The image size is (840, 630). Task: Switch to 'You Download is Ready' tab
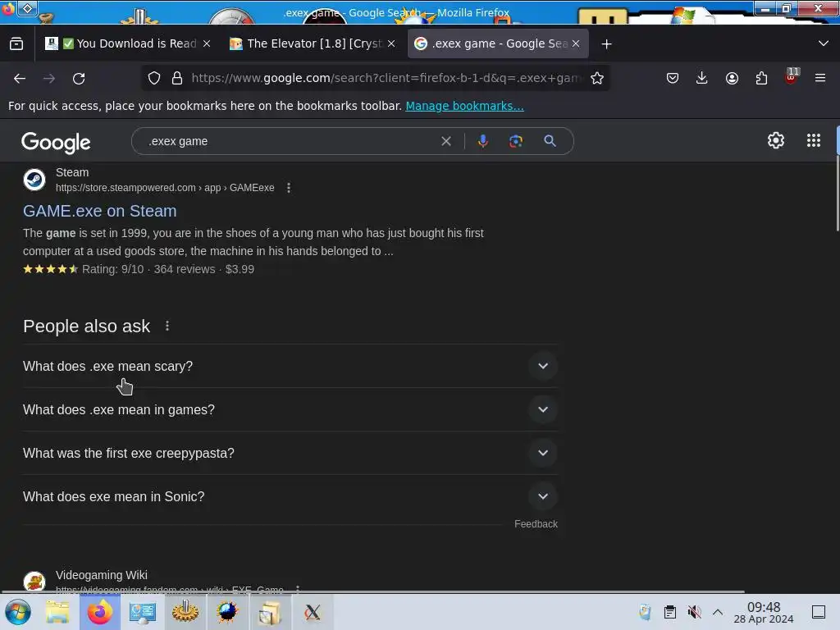[129, 43]
